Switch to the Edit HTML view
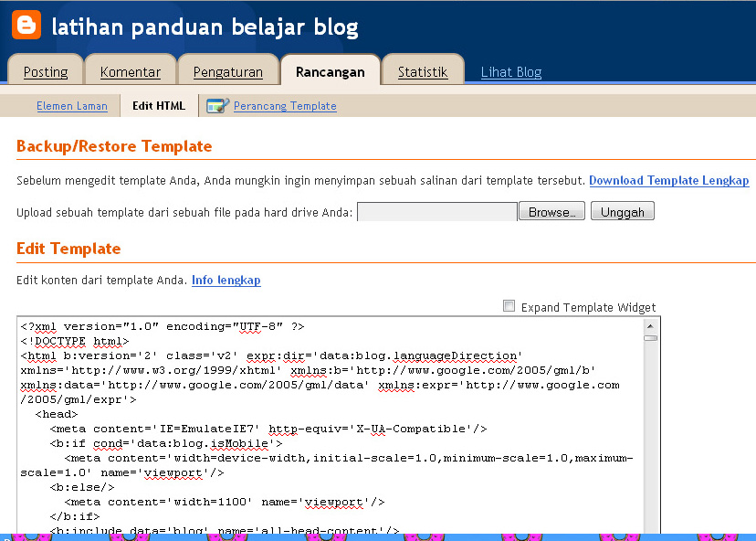 pyautogui.click(x=158, y=105)
